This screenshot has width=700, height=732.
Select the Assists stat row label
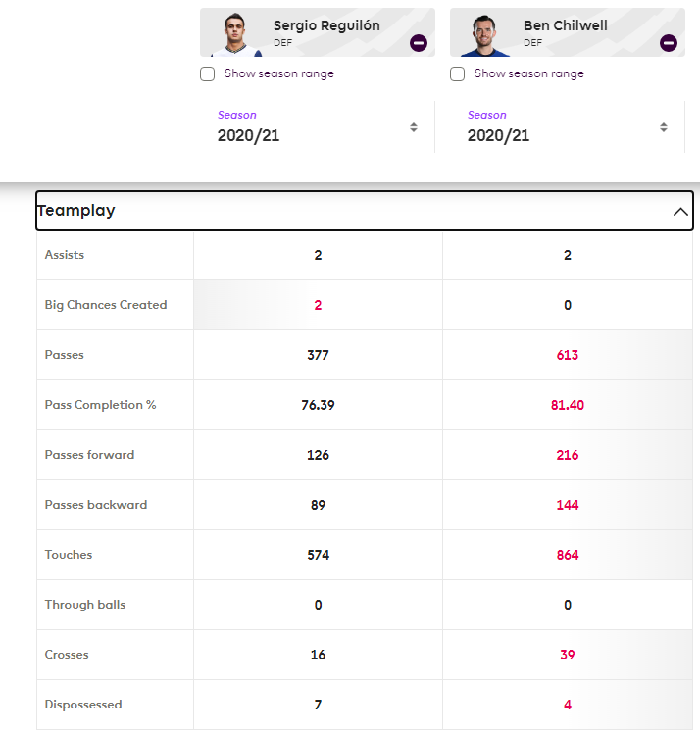pos(65,255)
